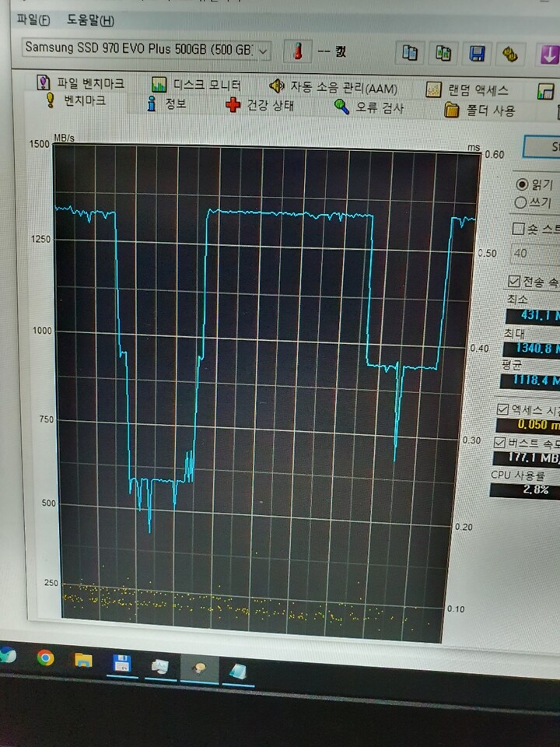Open the 도움말(H) menu

90,20
